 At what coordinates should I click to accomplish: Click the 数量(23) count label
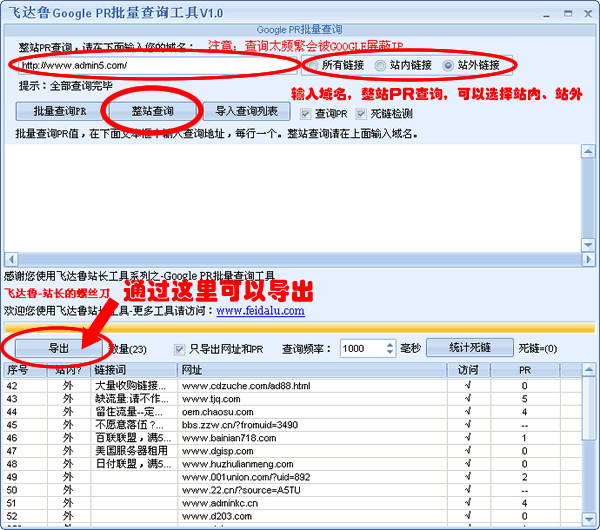[127, 349]
